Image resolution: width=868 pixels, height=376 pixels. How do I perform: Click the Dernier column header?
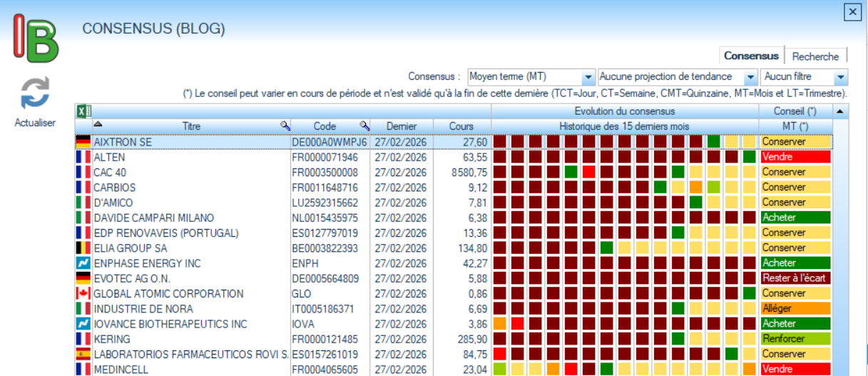pos(401,126)
